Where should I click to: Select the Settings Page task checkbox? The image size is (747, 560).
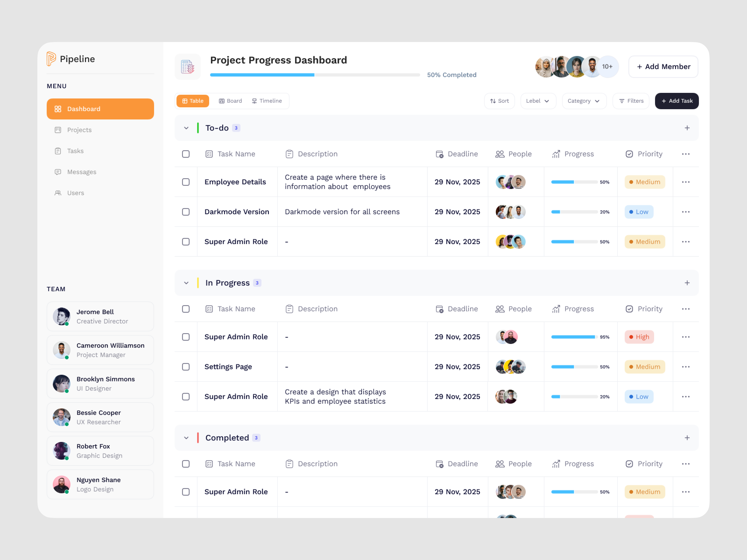186,367
